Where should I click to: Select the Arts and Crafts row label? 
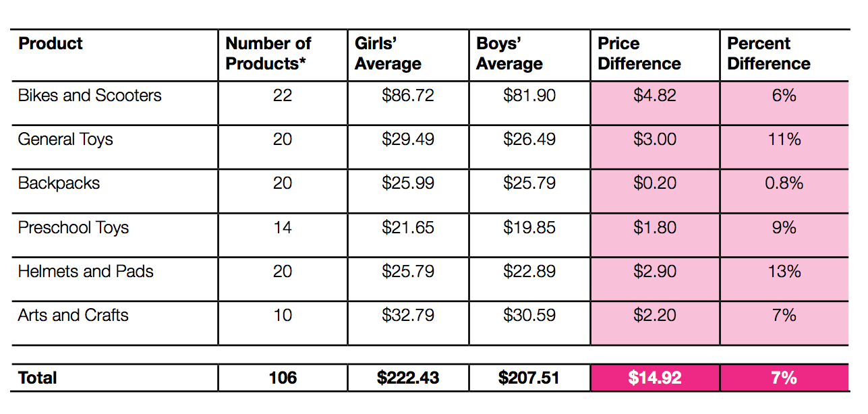pyautogui.click(x=74, y=316)
